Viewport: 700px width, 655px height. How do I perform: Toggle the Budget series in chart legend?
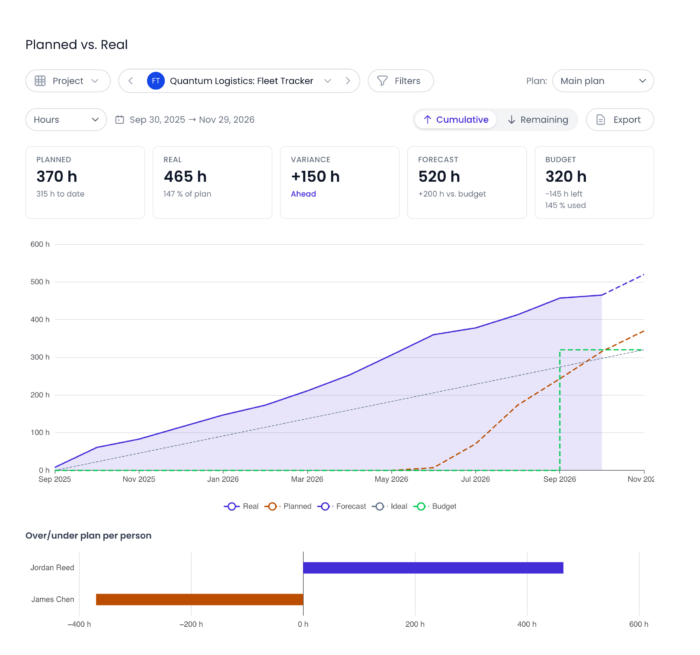coord(435,506)
